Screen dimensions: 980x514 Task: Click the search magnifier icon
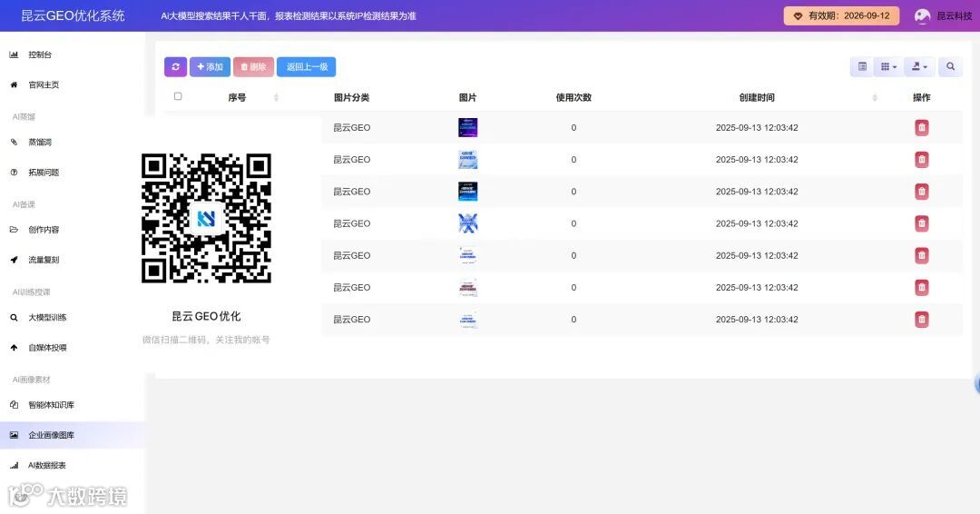(x=950, y=67)
